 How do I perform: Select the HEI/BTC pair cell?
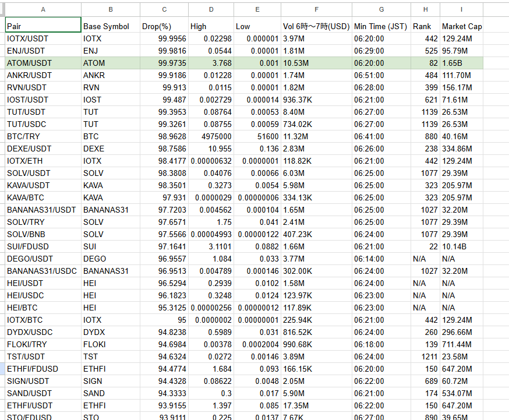(x=43, y=308)
